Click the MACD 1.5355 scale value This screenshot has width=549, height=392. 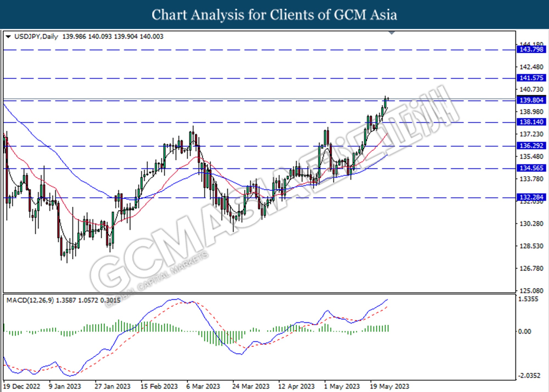(x=528, y=299)
